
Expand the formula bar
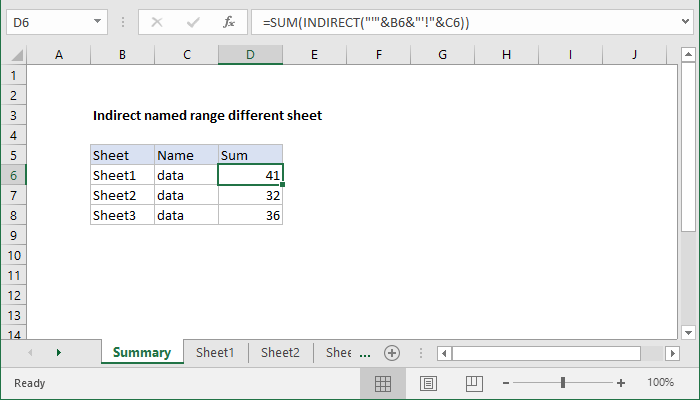point(687,21)
